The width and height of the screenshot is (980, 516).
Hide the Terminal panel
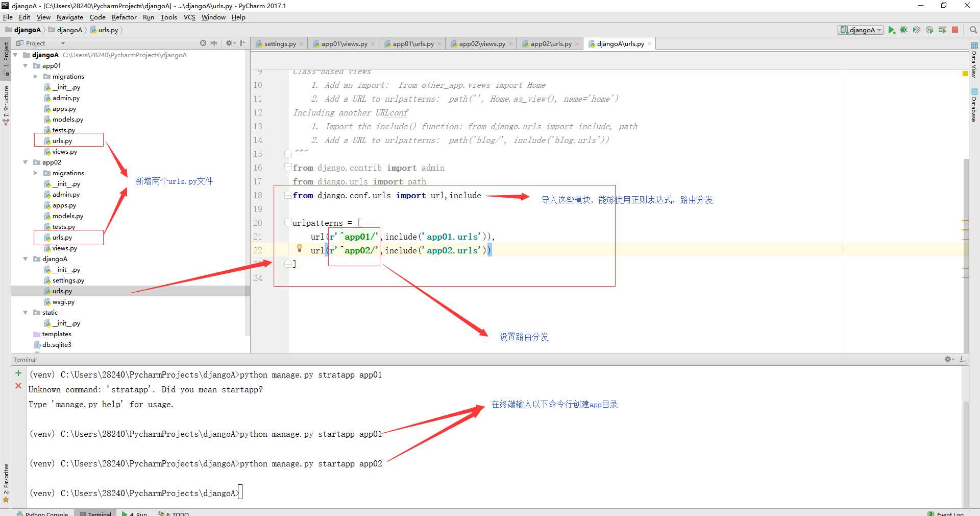(962, 359)
